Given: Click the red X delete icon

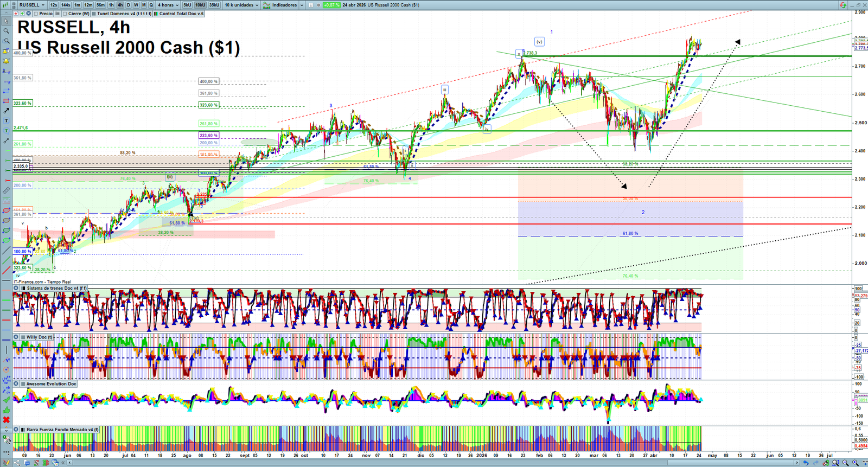Looking at the screenshot, I should (x=6, y=420).
